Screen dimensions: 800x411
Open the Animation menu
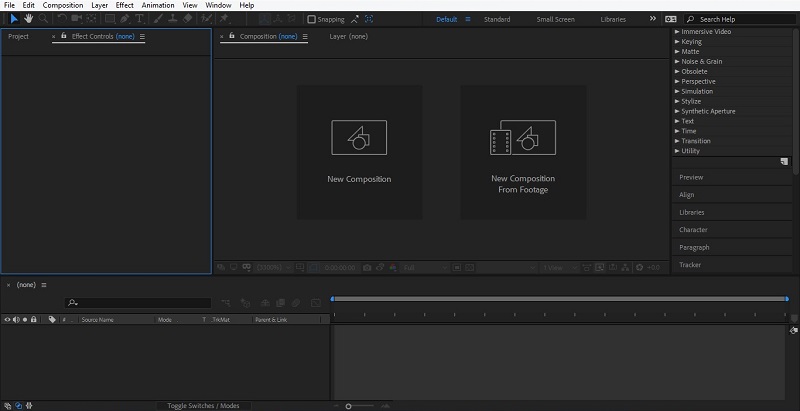tap(157, 5)
